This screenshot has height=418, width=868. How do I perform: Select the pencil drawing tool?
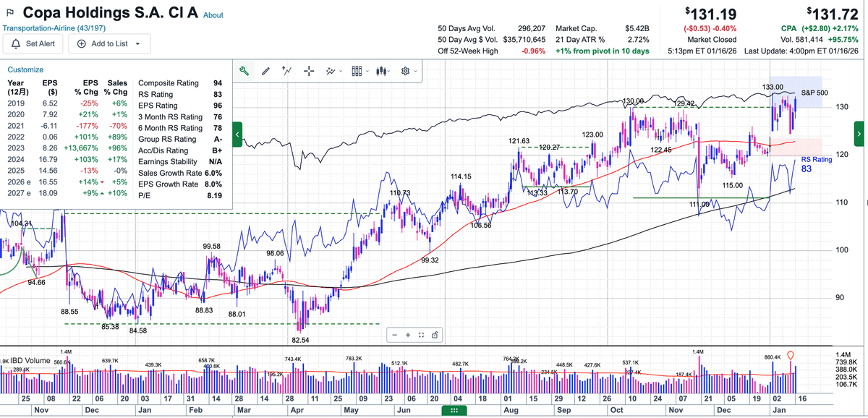(265, 71)
